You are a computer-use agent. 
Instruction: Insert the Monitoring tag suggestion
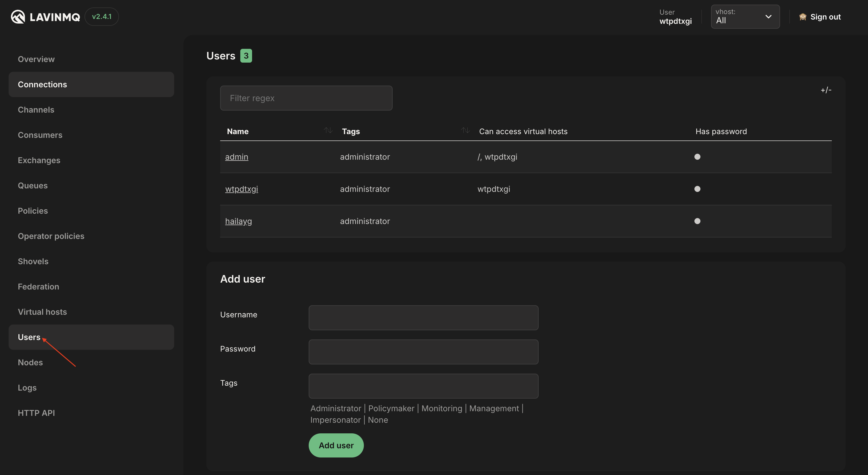[442, 408]
